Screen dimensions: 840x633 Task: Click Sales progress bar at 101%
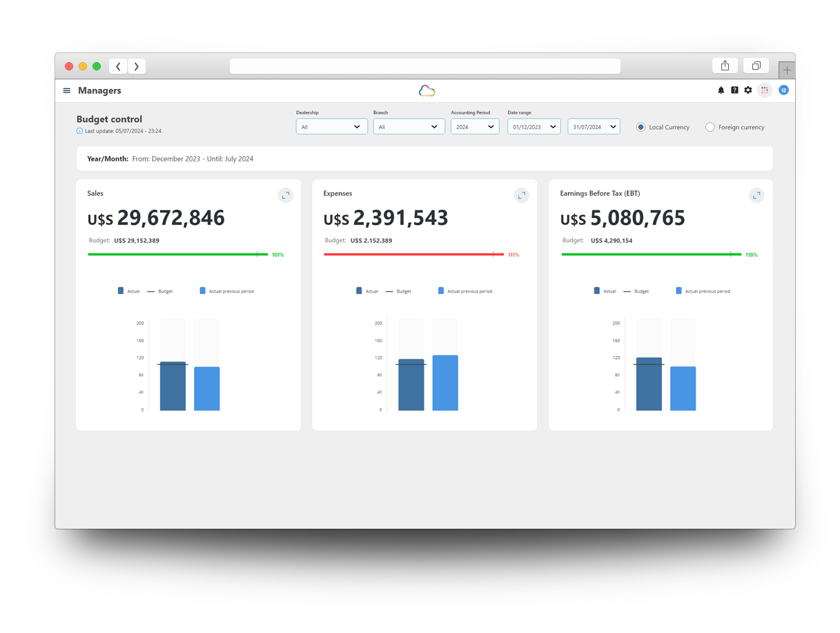(178, 255)
